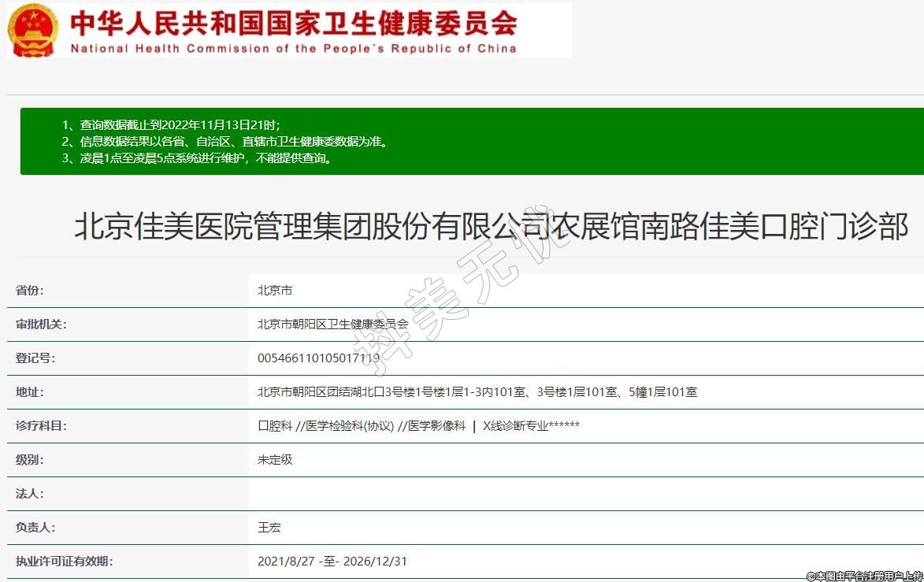Screen dimensions: 924x582
Task: Select the responsible person name 王宏
Action: (x=269, y=528)
